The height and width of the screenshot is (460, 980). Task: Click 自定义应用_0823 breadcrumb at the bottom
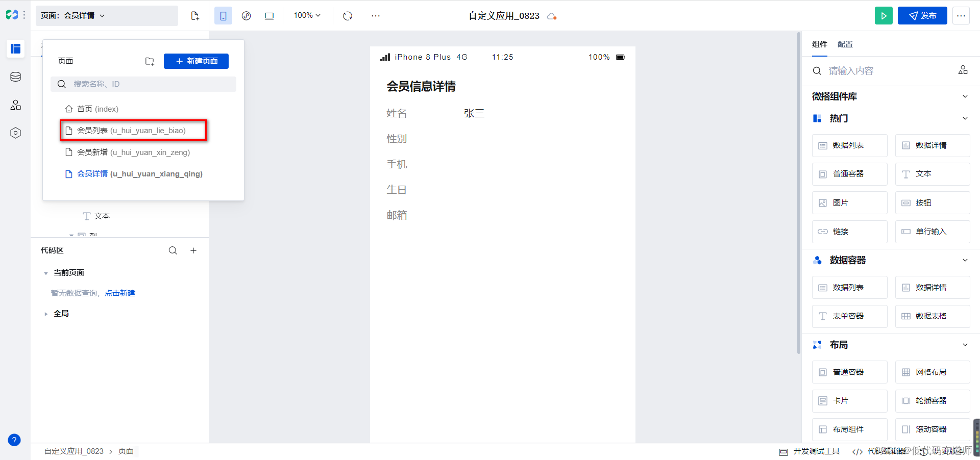point(74,452)
